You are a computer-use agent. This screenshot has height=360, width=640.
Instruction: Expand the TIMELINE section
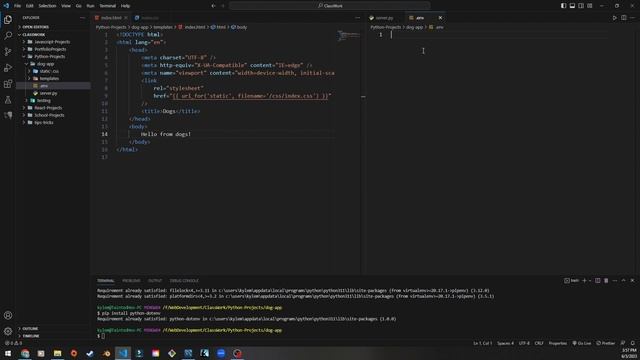(x=31, y=336)
